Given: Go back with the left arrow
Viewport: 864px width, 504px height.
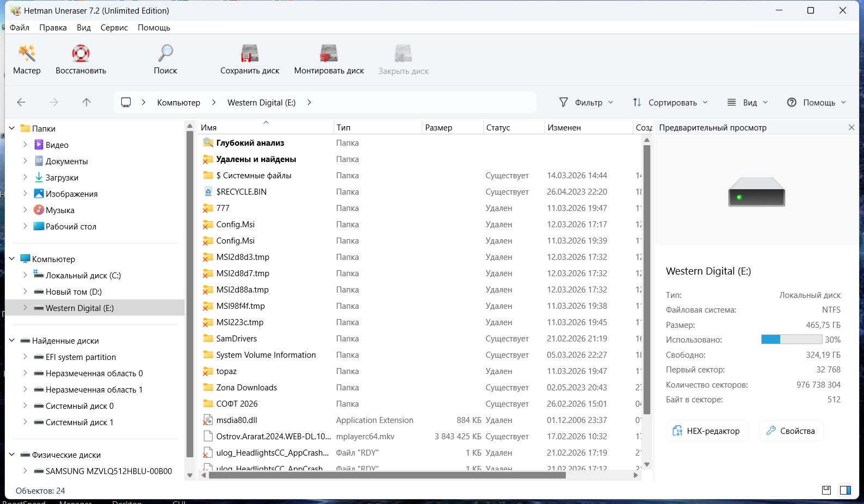Looking at the screenshot, I should pyautogui.click(x=21, y=102).
